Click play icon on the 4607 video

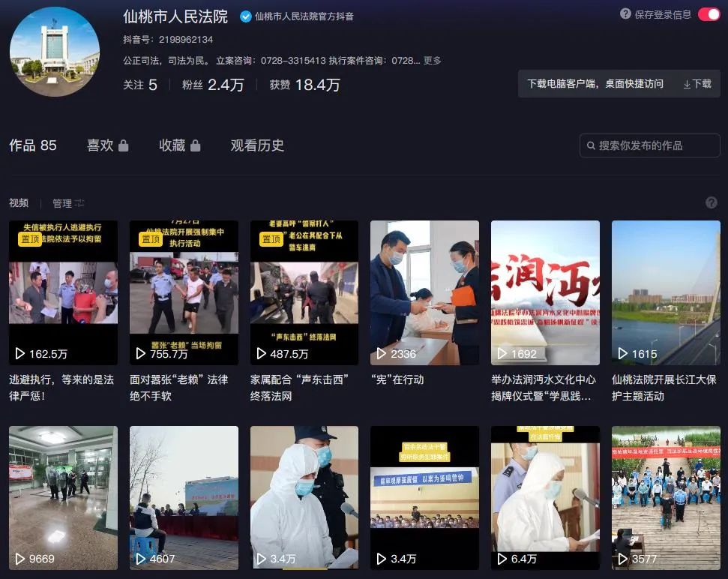(140, 559)
